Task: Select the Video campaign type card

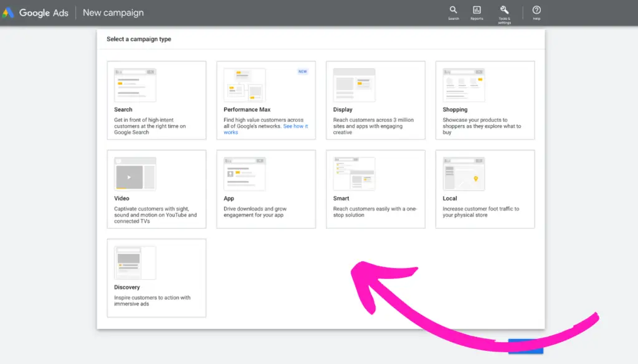Action: pyautogui.click(x=156, y=189)
